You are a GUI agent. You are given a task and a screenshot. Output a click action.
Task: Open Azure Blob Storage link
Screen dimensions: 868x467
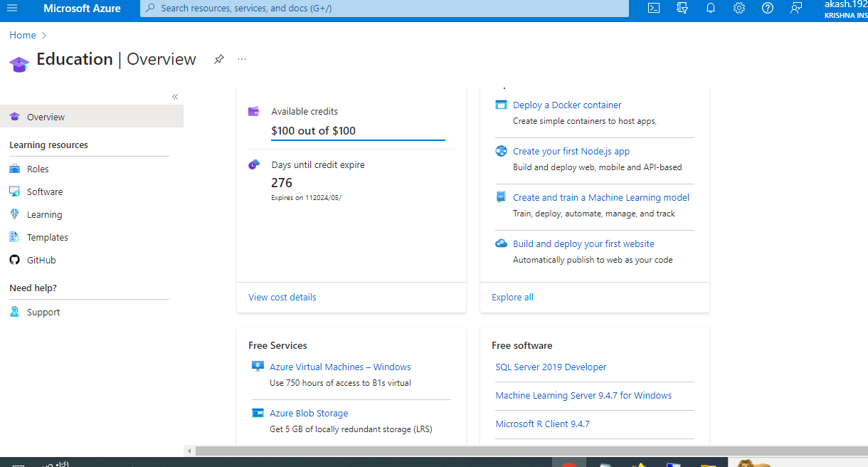click(309, 413)
